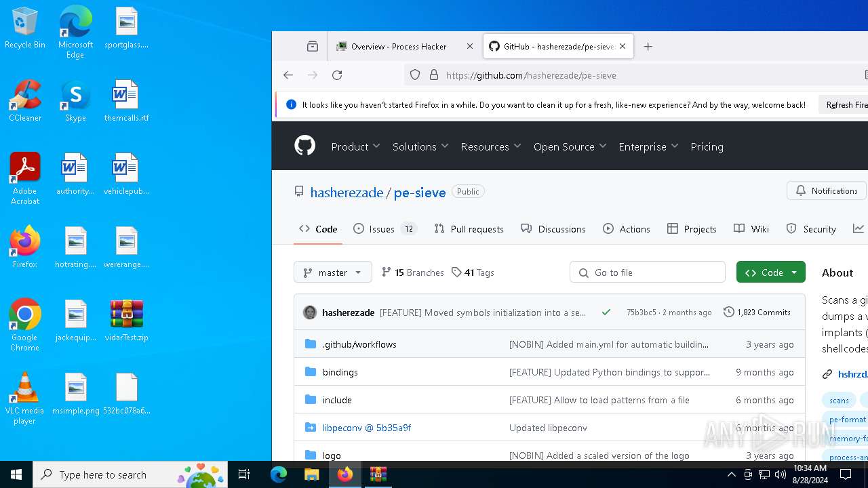868x488 pixels.
Task: Expand the Open Source menu
Action: click(x=570, y=146)
